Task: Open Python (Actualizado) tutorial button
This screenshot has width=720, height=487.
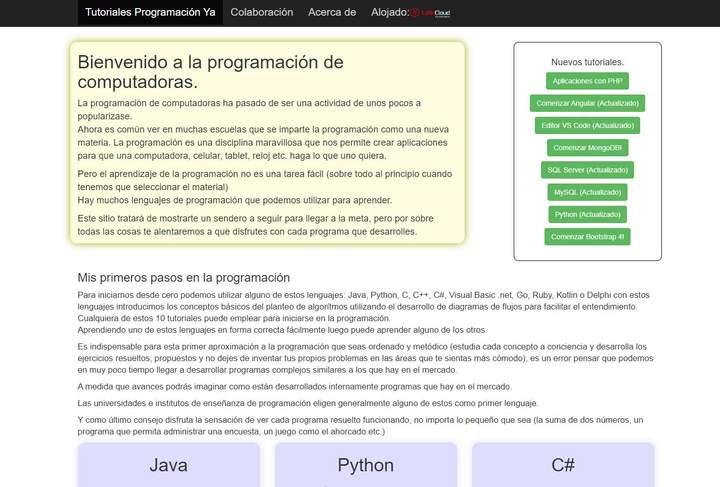Action: (587, 214)
